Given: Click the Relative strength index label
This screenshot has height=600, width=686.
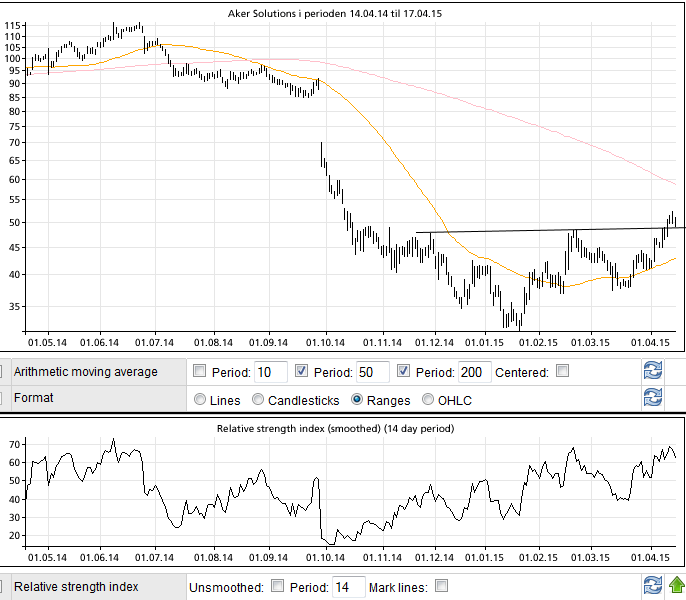Looking at the screenshot, I should [x=76, y=587].
